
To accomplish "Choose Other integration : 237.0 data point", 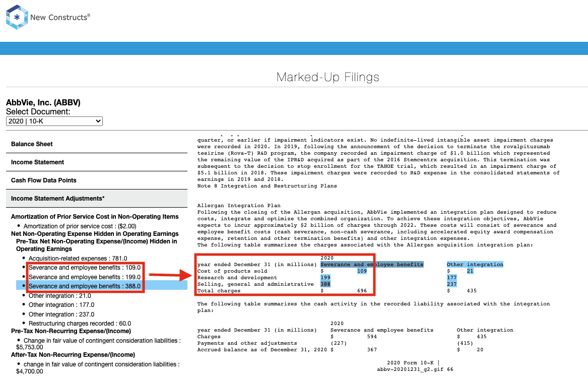I will (61, 314).
